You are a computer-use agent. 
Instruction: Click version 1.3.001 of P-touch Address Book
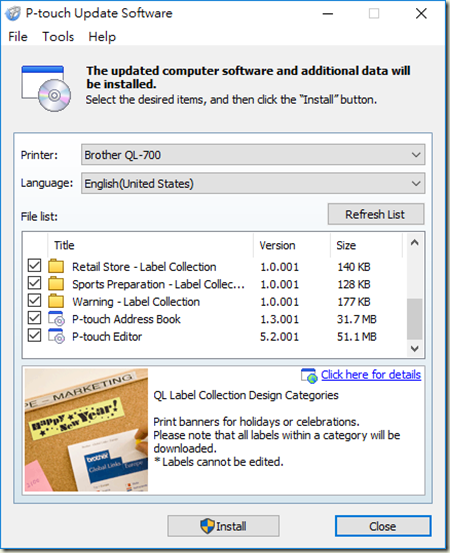pyautogui.click(x=279, y=319)
